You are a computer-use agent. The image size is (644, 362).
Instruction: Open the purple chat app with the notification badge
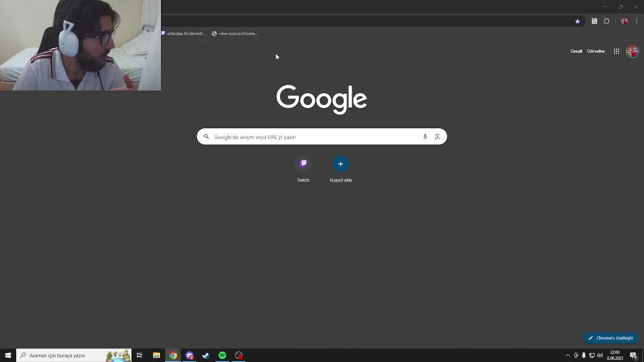(190, 355)
